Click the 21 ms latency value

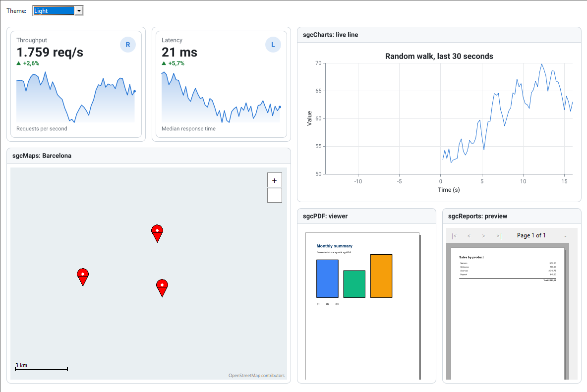coord(179,53)
